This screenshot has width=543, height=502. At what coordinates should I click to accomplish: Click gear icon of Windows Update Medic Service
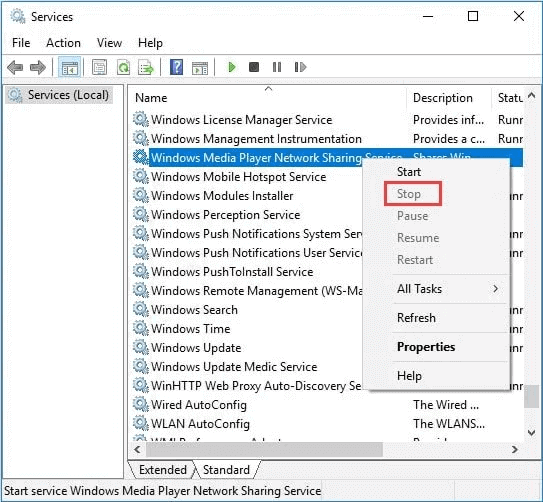(141, 366)
